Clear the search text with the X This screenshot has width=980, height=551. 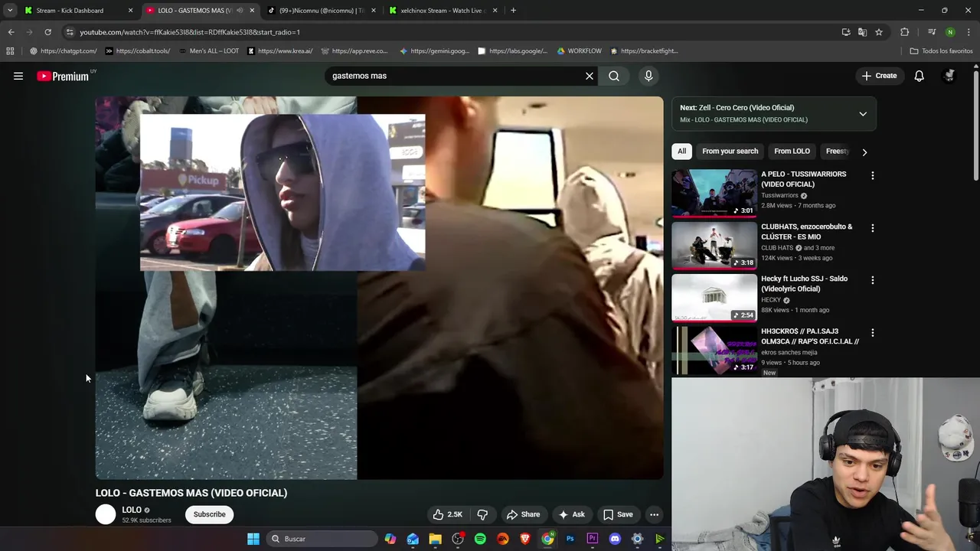click(590, 76)
